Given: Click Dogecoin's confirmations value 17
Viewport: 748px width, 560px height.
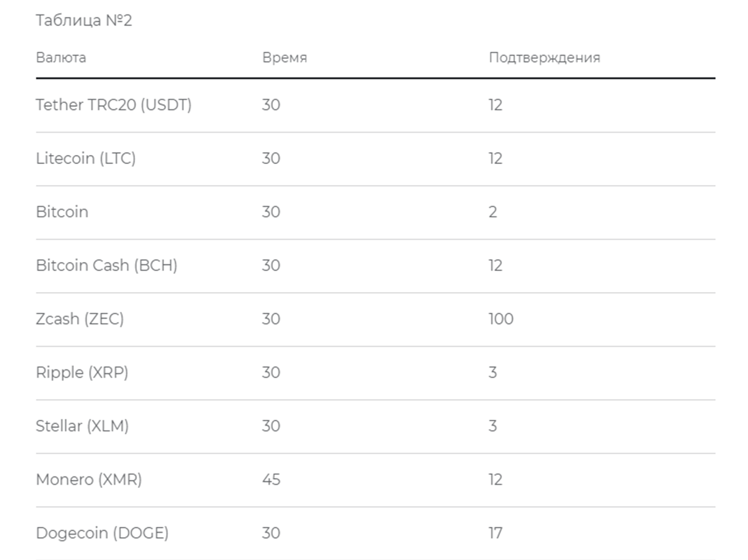Looking at the screenshot, I should [496, 533].
